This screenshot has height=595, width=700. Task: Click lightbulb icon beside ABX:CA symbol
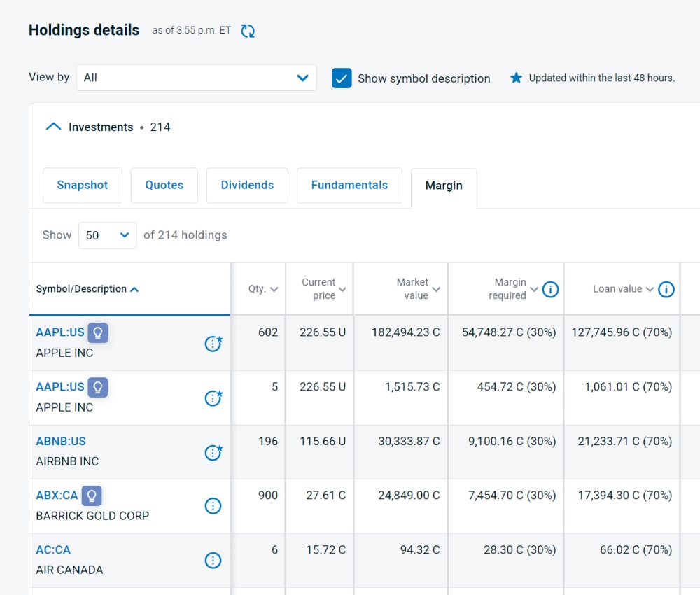(x=92, y=496)
